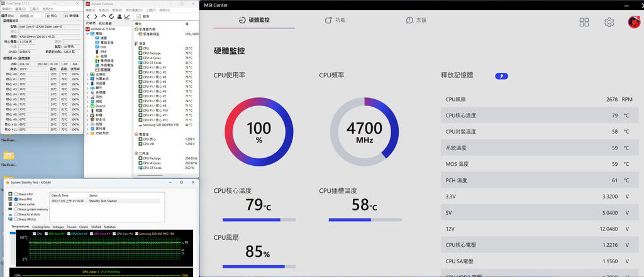Screen dimensions: 644x277
Task: Click the 資料庫 database icon in AIDA64 tree
Action: (92, 128)
